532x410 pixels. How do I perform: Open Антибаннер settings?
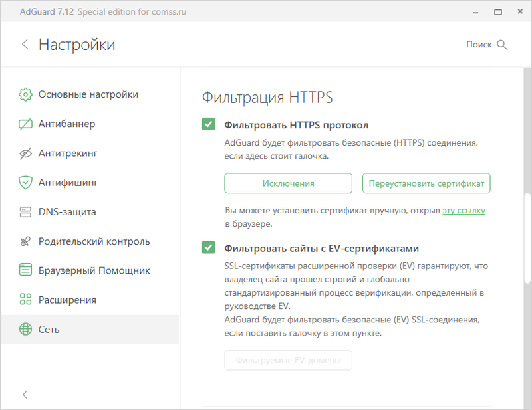(90, 124)
